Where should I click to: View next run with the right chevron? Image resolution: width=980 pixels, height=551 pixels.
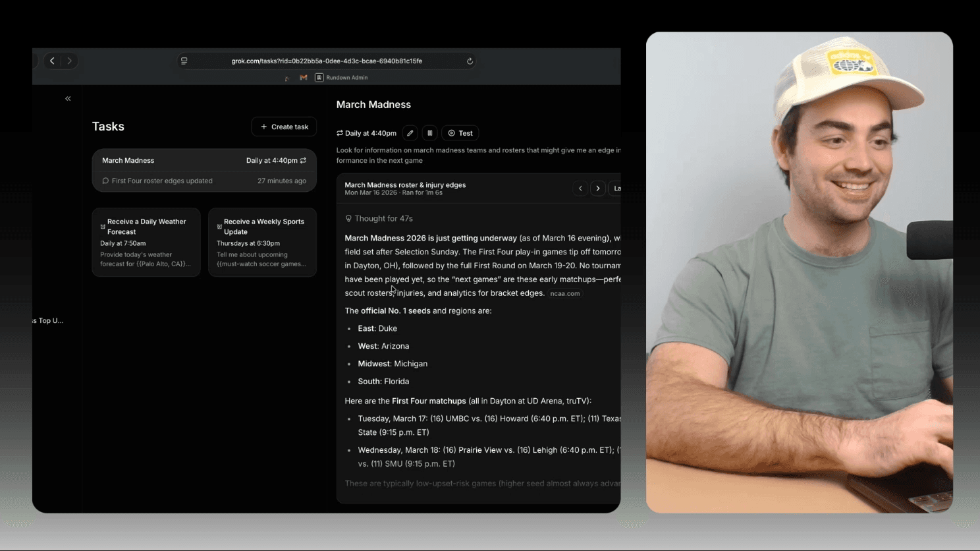pos(597,188)
